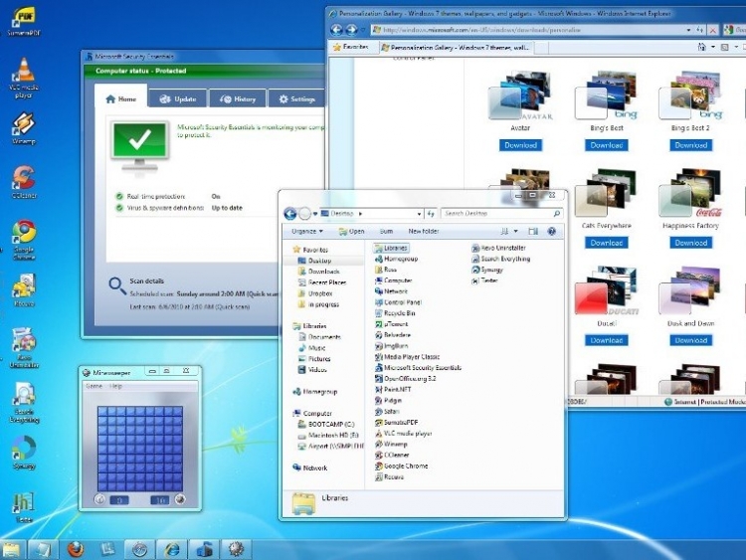Select Dropbox in the Favorites list

point(319,293)
